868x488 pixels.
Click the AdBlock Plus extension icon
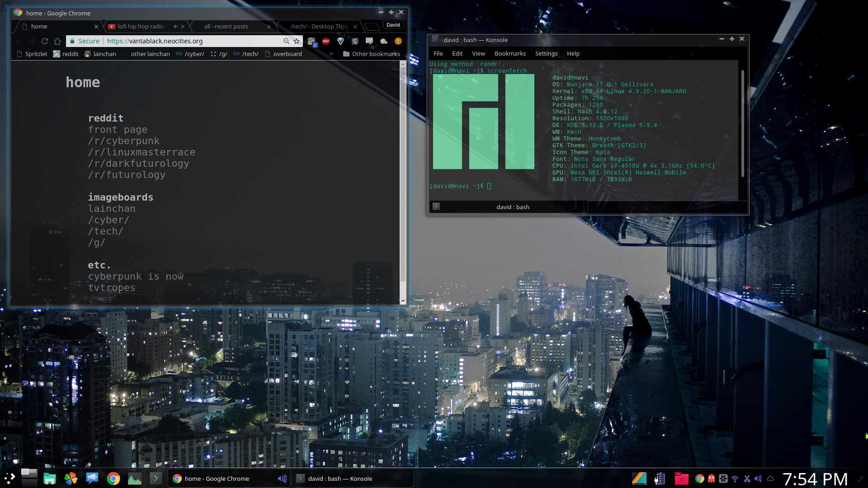coord(326,41)
